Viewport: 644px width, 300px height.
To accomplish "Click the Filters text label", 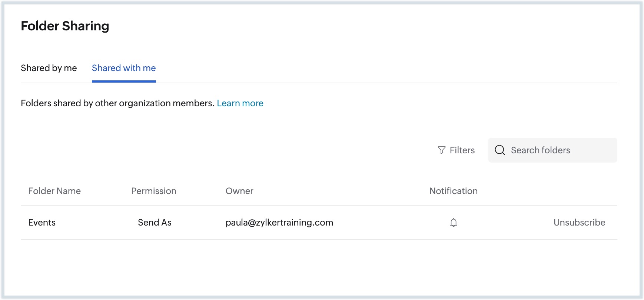I will (462, 150).
